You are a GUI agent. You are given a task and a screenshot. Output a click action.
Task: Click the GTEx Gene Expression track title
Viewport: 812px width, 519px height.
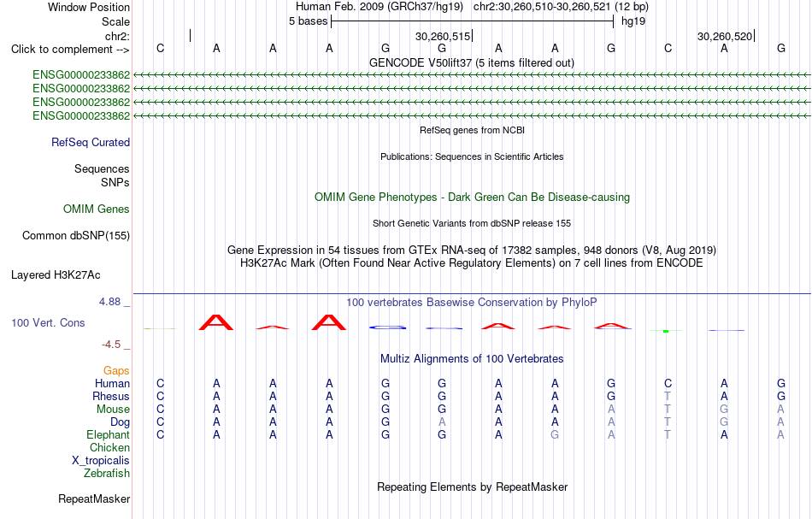472,251
